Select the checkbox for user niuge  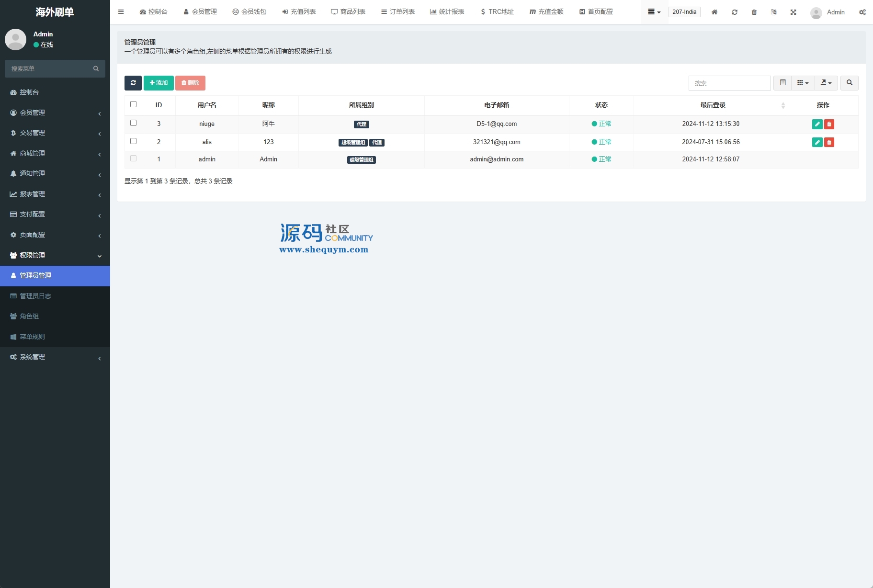[x=133, y=123]
